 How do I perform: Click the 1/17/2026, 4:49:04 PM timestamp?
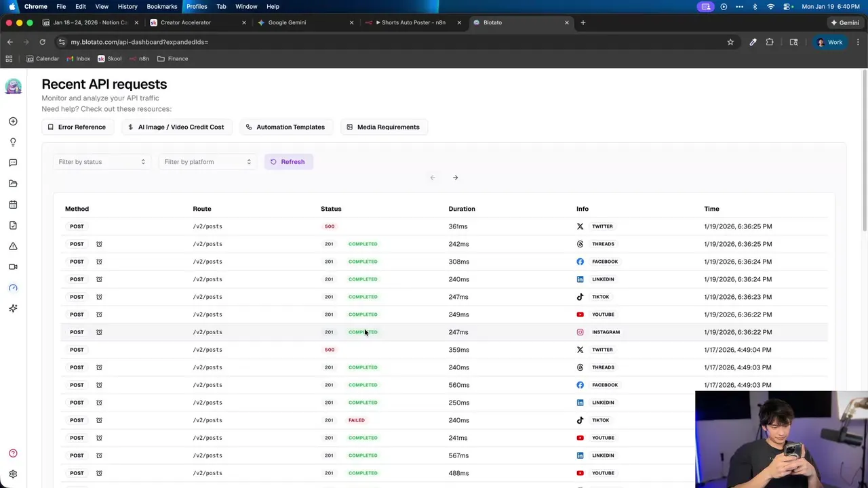click(738, 350)
